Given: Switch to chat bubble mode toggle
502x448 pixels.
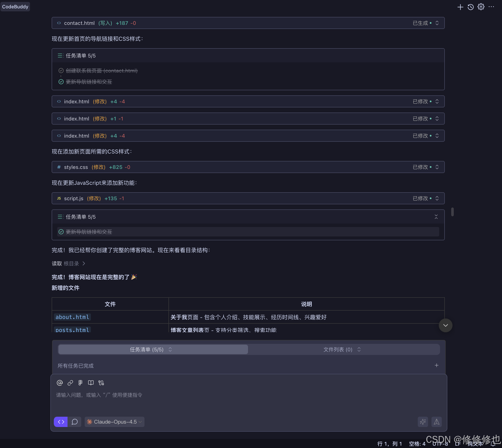Looking at the screenshot, I should point(75,422).
